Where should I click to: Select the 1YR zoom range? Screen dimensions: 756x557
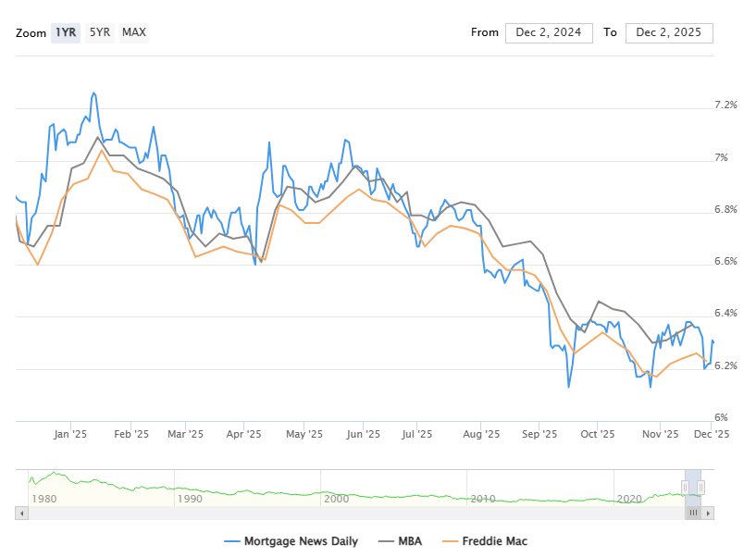coord(65,32)
